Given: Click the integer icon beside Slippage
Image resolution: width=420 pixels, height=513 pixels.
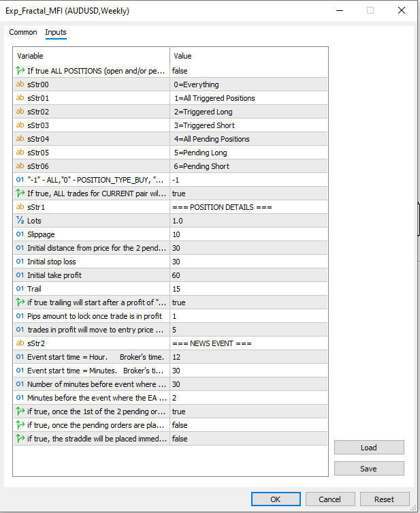Looking at the screenshot, I should coord(20,234).
